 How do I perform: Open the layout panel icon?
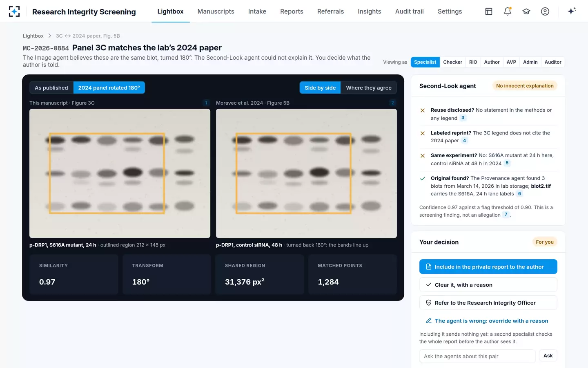click(x=489, y=11)
